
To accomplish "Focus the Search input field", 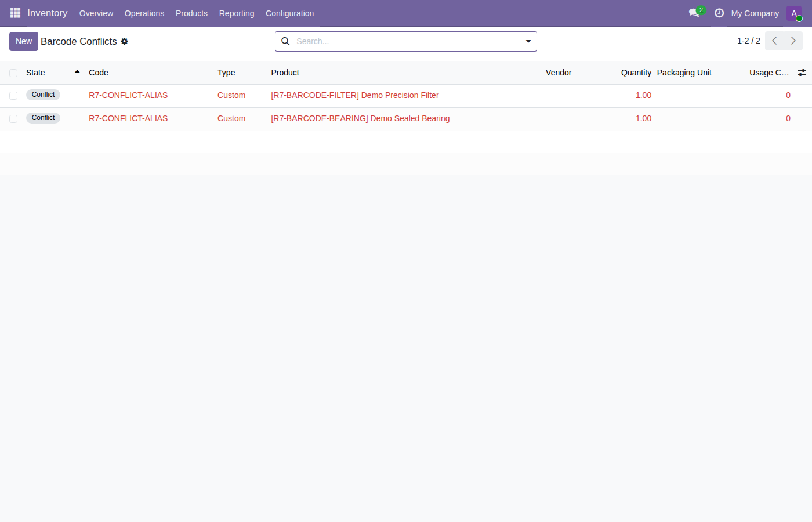I will click(406, 41).
